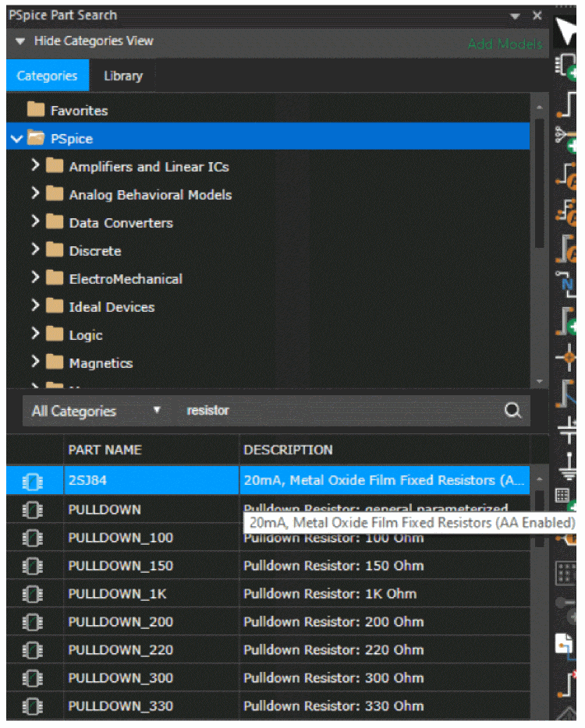Expand the Ideal Devices folder
This screenshot has height=728, width=585.
pyautogui.click(x=35, y=305)
